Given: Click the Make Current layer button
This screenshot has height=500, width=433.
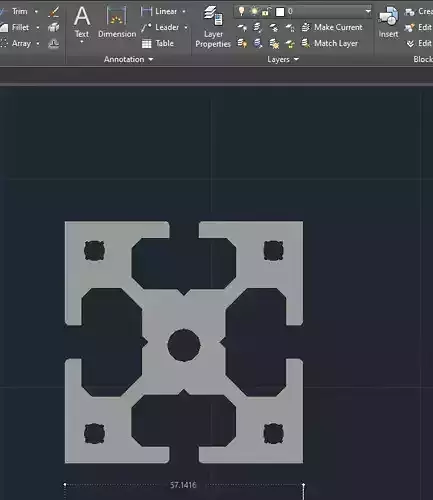Looking at the screenshot, I should click(332, 27).
